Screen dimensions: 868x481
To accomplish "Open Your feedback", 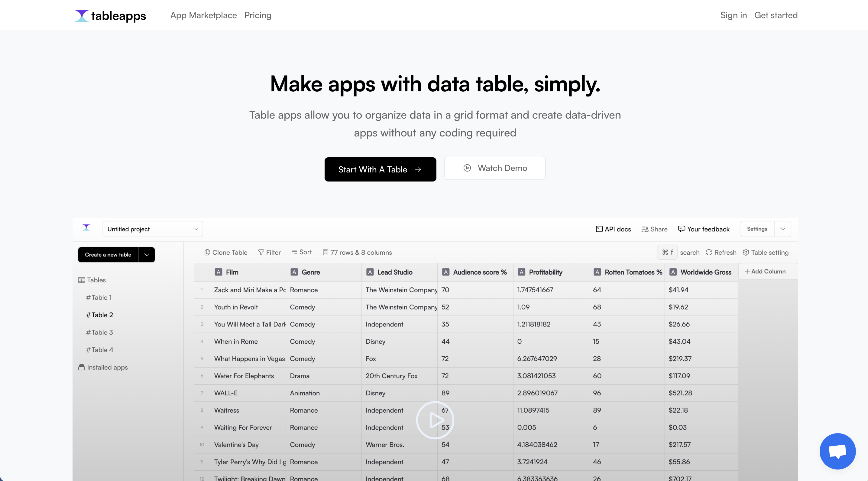I will (704, 229).
